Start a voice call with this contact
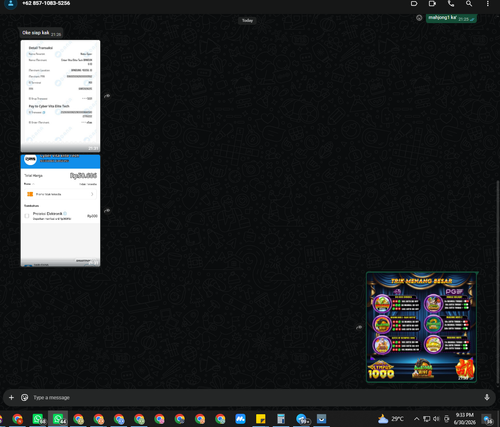 (x=451, y=4)
